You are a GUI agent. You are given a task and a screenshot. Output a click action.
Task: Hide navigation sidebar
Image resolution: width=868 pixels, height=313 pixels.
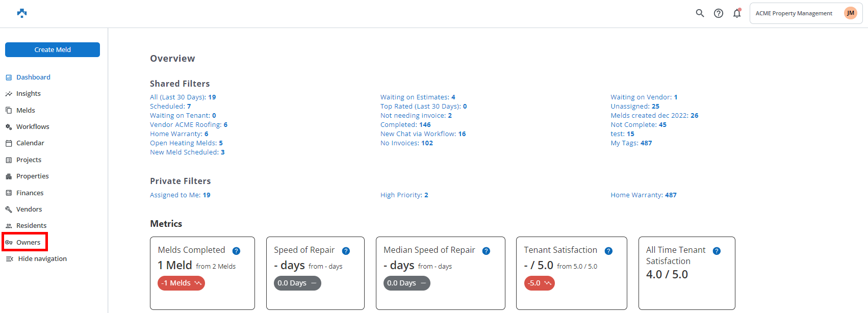coord(36,259)
